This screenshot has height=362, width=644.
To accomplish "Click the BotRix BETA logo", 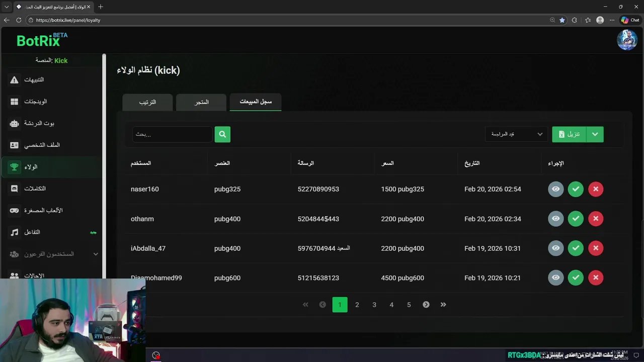I will click(42, 40).
